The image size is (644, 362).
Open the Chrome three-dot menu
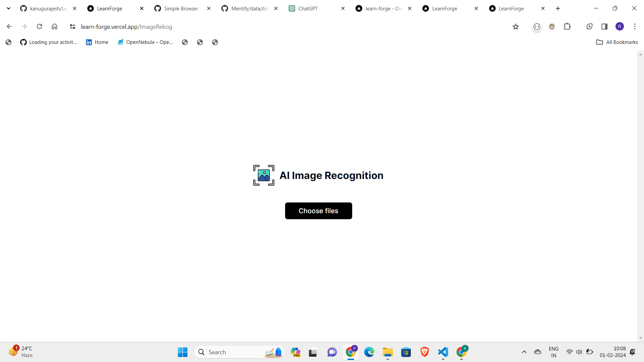tap(635, 26)
